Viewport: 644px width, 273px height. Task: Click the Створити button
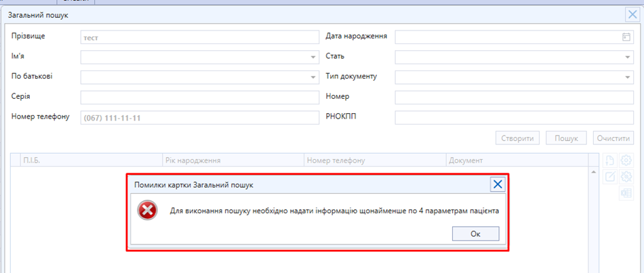[518, 138]
